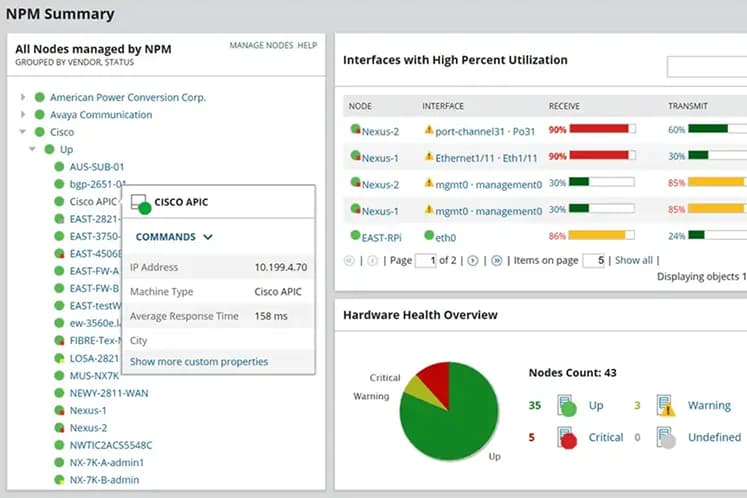
Task: Click Cisco group green status icon
Action: pos(40,132)
